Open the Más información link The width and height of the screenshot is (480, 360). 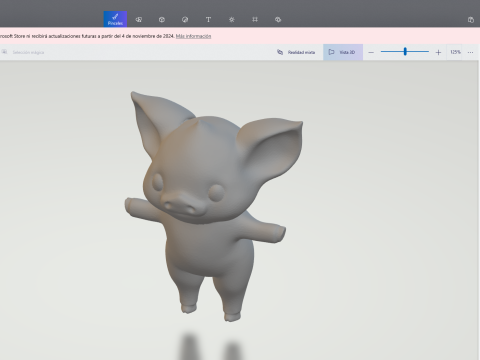coord(193,36)
